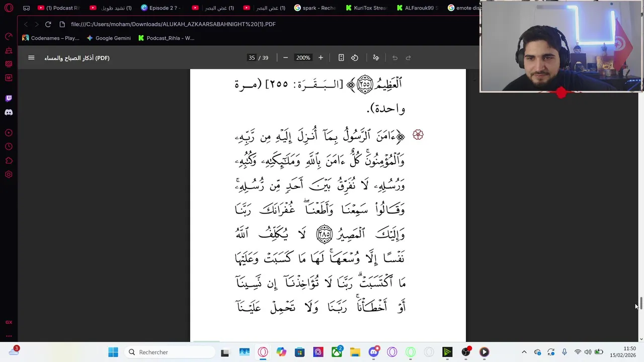
Task: Open Microsoft Store from the taskbar
Action: [x=300, y=352]
